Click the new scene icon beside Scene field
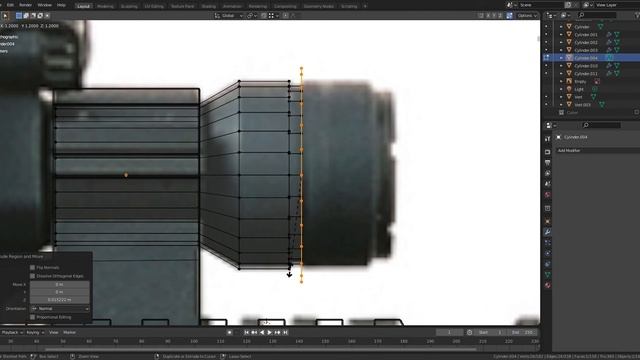Viewport: 640px width, 360px height. [568, 5]
